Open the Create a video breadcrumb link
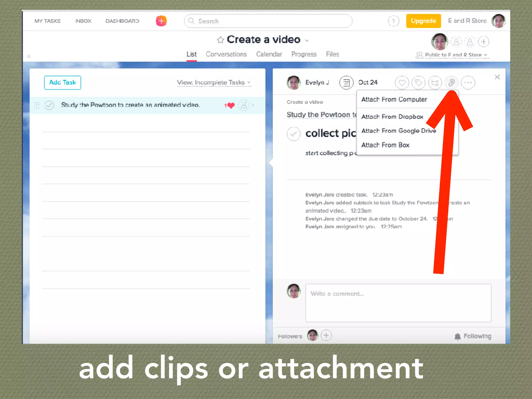 coord(305,102)
